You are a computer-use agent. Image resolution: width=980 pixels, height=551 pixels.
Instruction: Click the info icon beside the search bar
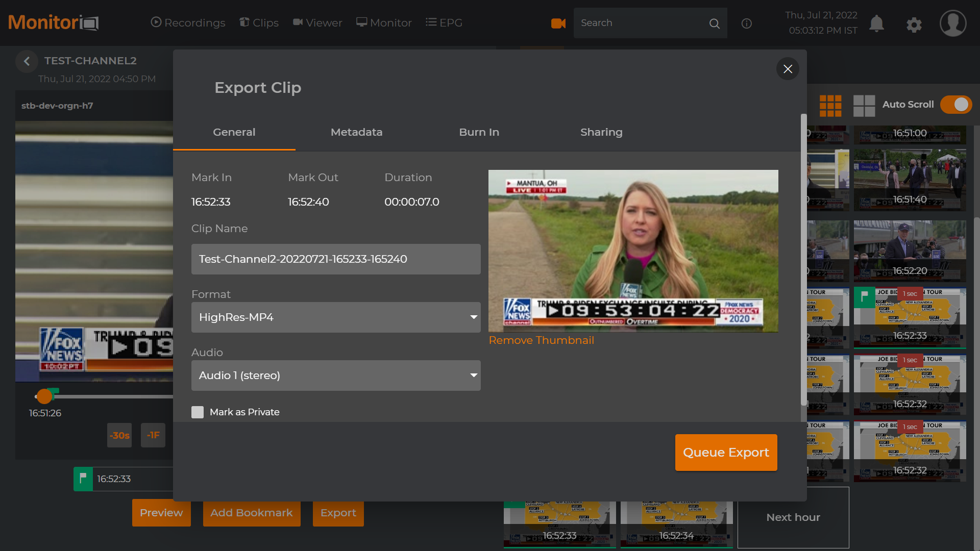(x=747, y=23)
